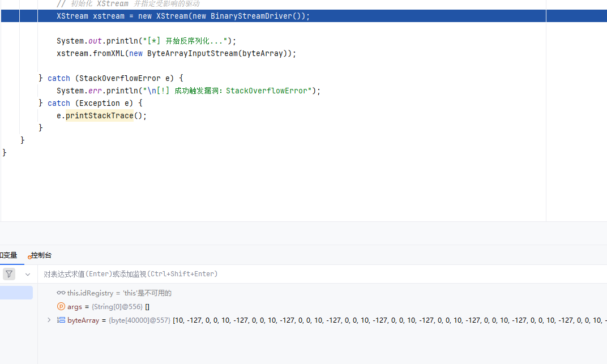
Task: Click the this.idRegistry watch entry text
Action: (119, 293)
